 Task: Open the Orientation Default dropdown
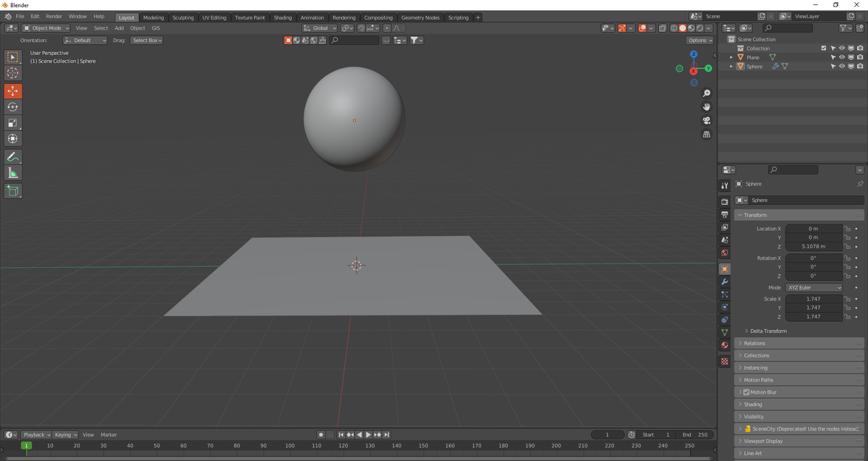pyautogui.click(x=85, y=41)
